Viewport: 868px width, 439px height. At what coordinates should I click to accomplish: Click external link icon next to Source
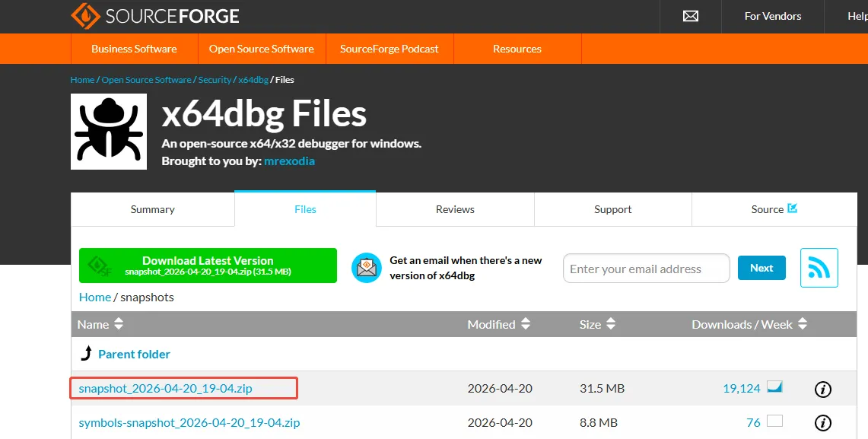pyautogui.click(x=792, y=208)
